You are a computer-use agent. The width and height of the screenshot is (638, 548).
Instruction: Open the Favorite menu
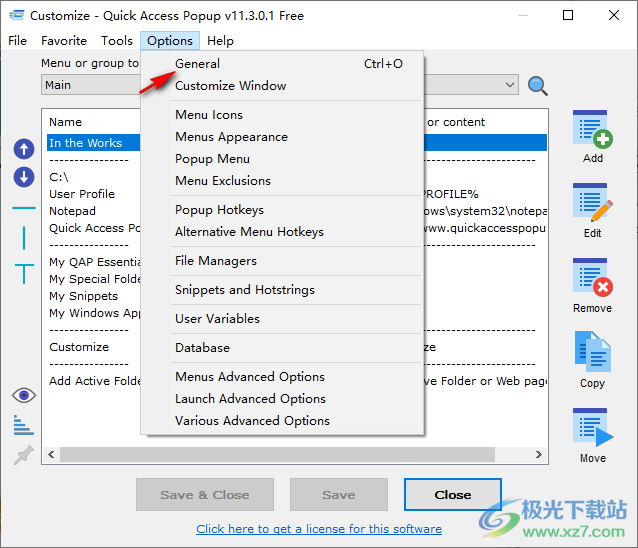coord(64,41)
